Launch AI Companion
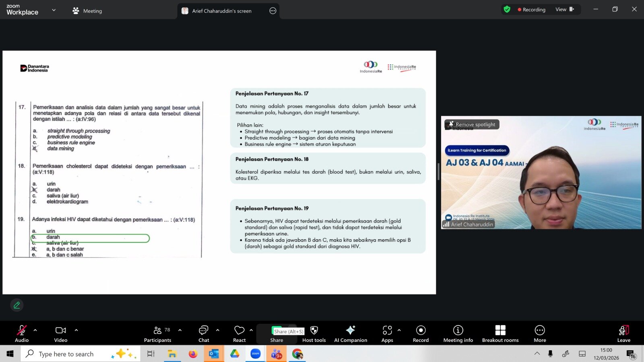This screenshot has height=362, width=644. click(351, 333)
